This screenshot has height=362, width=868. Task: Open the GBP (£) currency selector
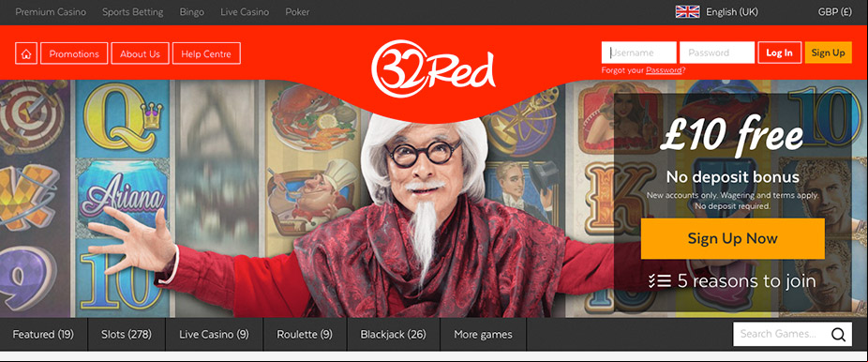point(835,11)
